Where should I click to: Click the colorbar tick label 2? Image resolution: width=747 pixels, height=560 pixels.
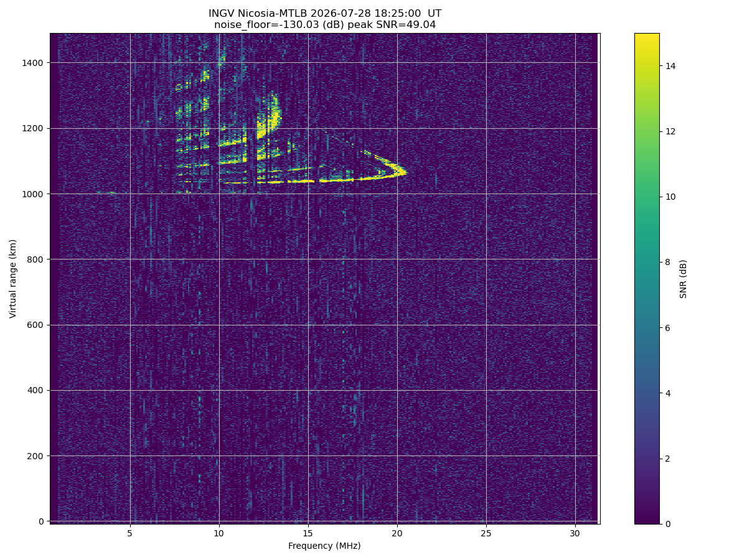[x=669, y=459]
